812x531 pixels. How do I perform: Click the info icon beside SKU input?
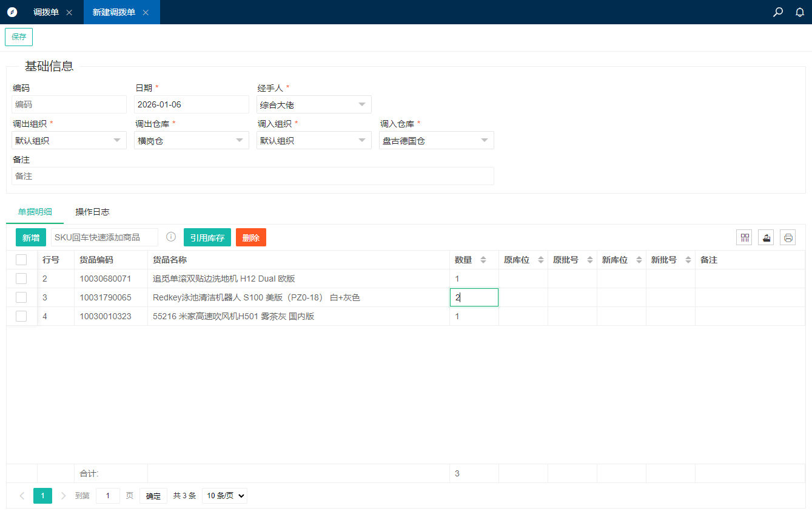171,237
